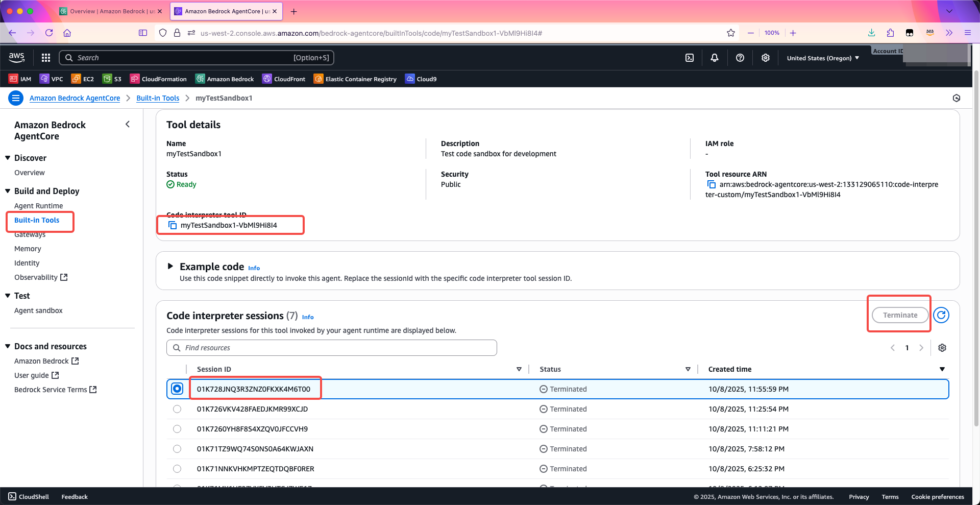Click the Terminate button
Viewport: 980px width, 505px height.
point(900,315)
